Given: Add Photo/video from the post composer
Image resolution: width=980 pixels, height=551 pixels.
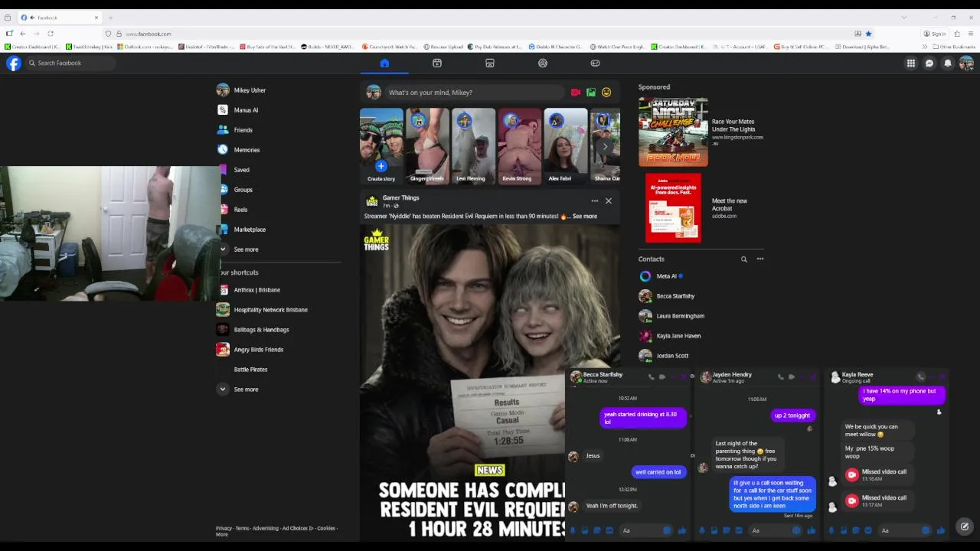Looking at the screenshot, I should click(591, 93).
